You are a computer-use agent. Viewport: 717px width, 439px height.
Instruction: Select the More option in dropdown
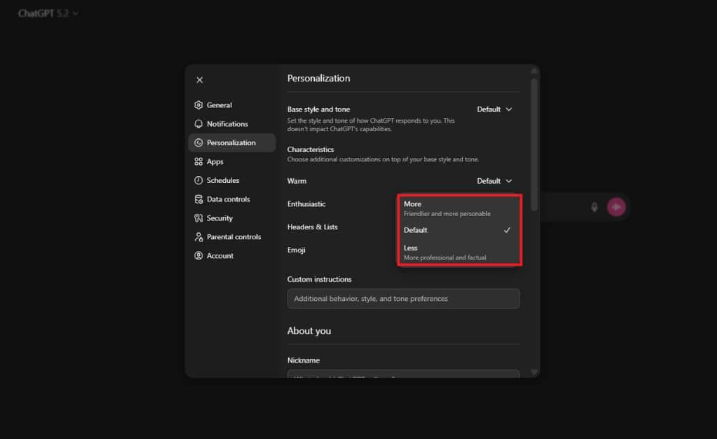point(459,208)
